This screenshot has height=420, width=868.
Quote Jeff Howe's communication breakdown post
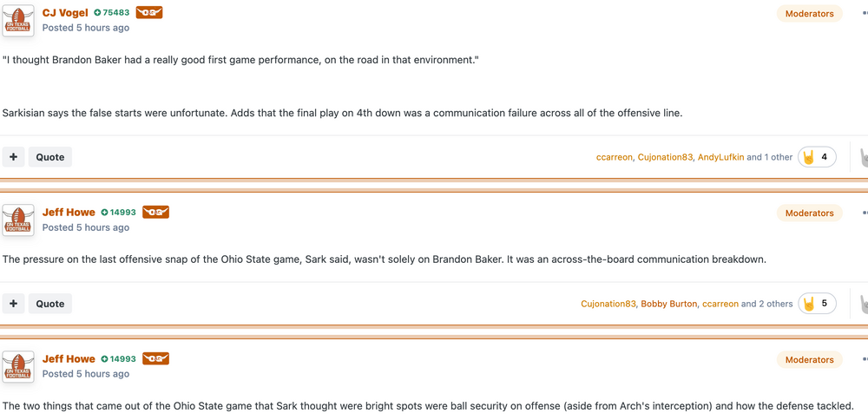coord(50,304)
